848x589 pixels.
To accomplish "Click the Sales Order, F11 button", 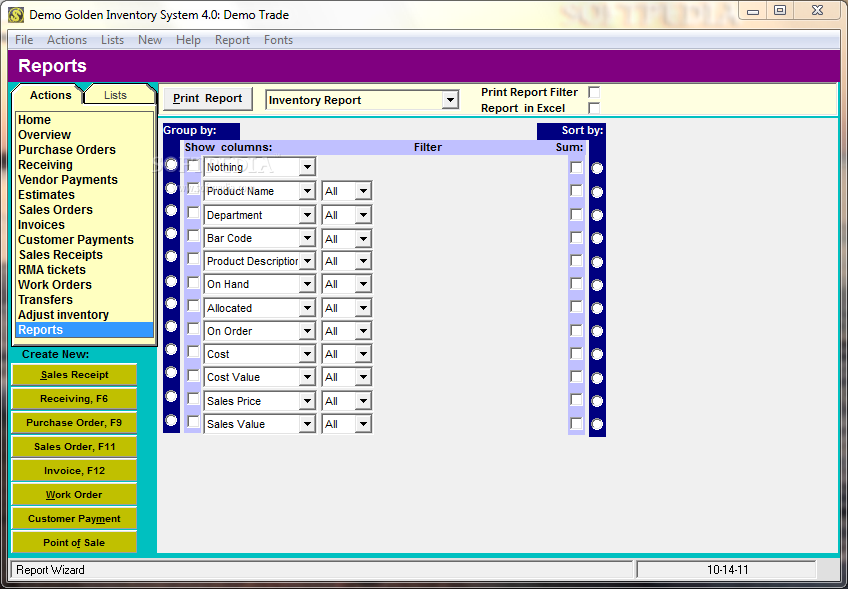I will point(74,447).
